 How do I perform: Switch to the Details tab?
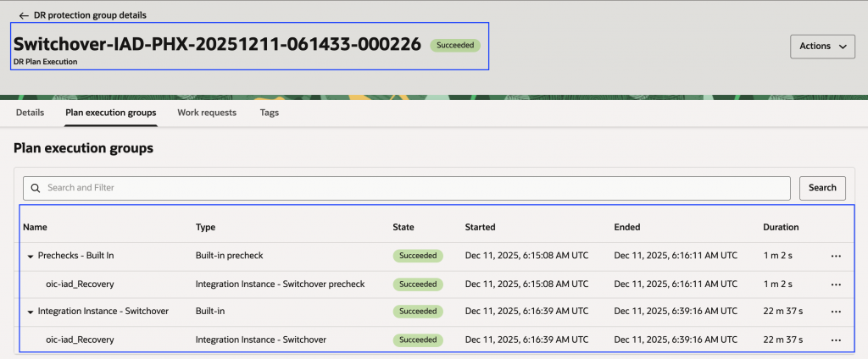(30, 113)
